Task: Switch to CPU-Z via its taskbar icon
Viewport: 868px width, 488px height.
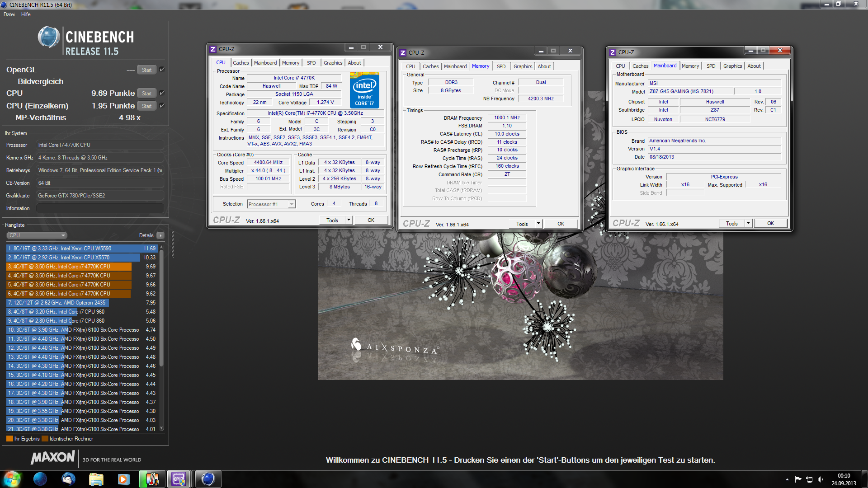Action: [179, 479]
